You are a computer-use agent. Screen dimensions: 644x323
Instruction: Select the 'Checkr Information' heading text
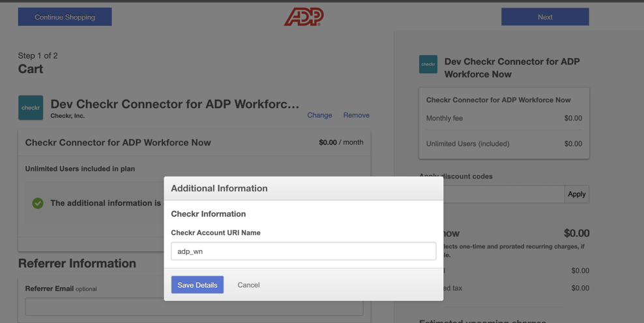click(x=208, y=214)
